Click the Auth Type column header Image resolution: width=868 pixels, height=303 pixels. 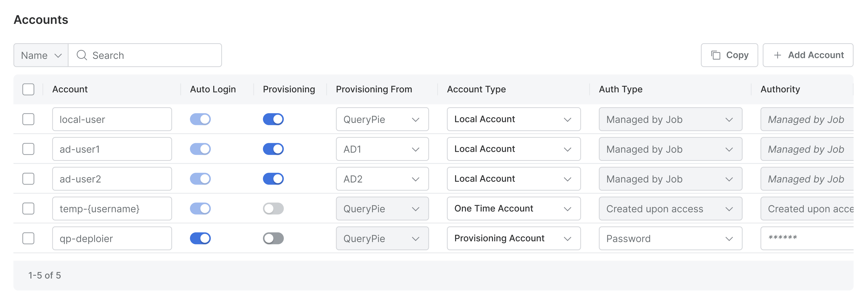point(620,89)
